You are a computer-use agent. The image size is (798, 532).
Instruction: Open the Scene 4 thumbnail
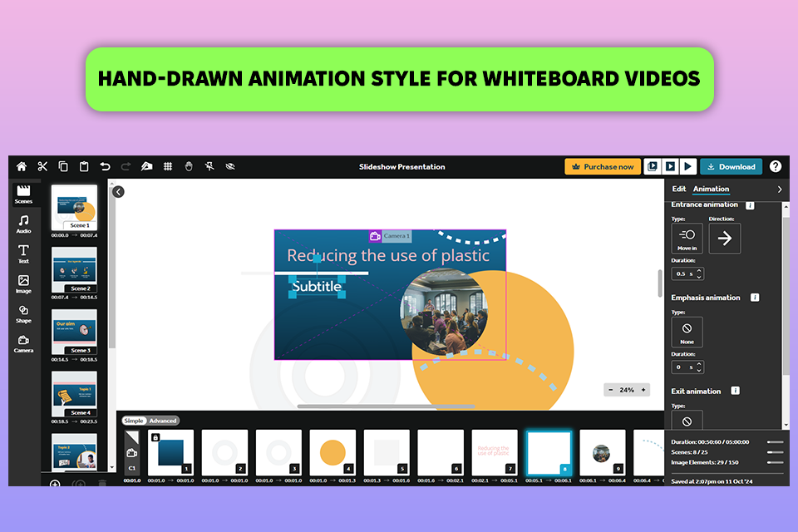pos(74,394)
